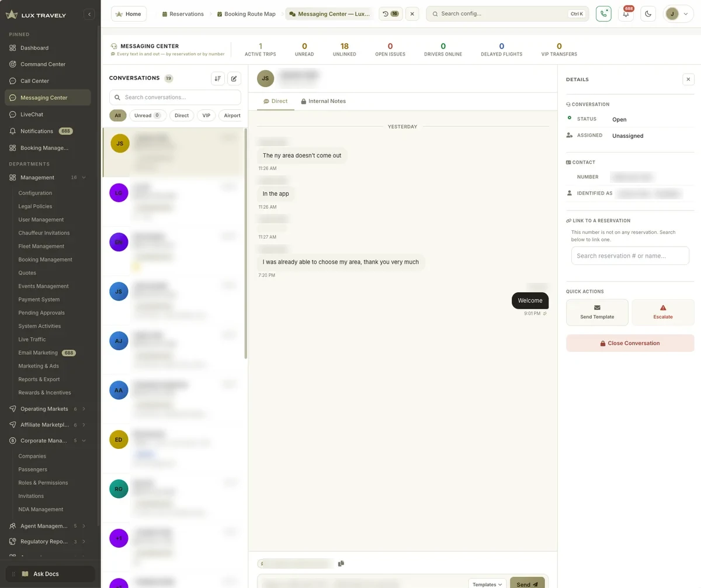Open Legal Policies page

click(x=35, y=206)
